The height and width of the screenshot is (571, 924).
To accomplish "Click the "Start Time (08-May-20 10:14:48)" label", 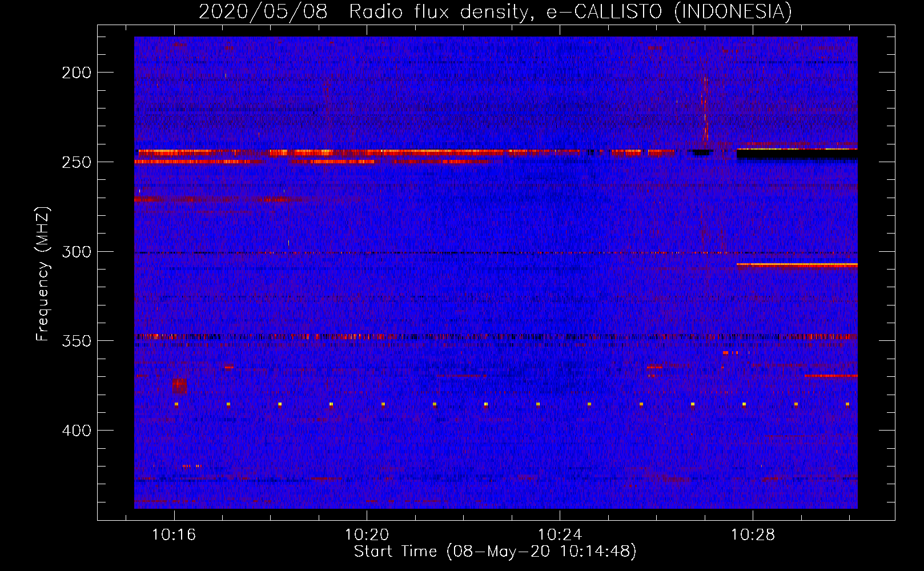I will coord(495,552).
